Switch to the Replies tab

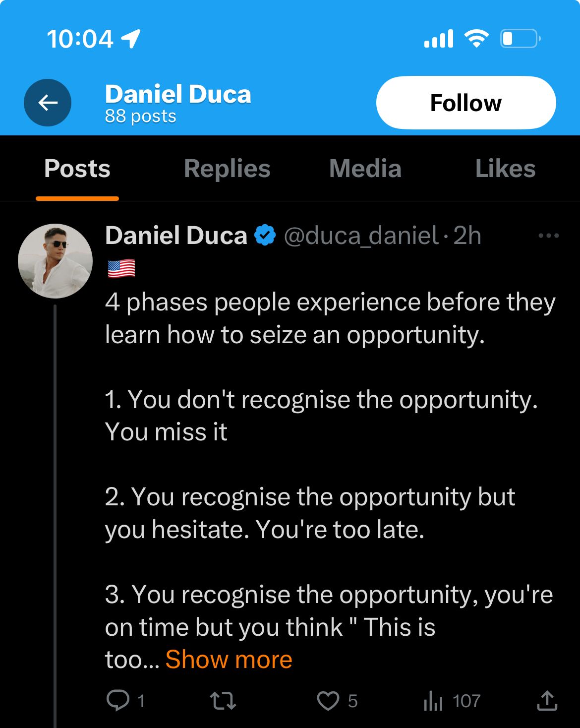click(227, 169)
